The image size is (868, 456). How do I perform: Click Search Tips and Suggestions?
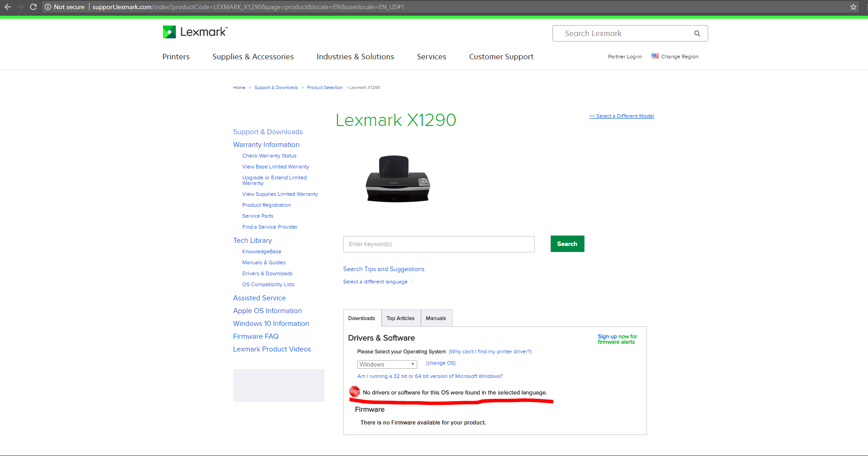click(384, 269)
